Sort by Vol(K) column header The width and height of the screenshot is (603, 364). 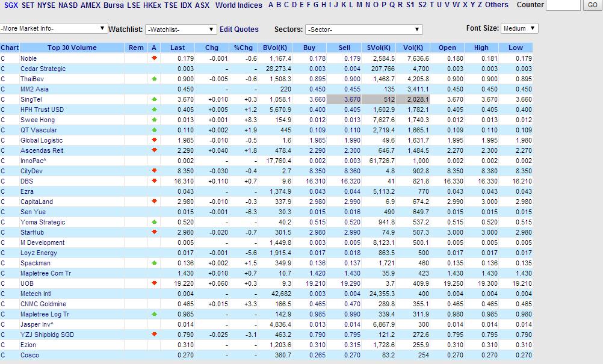click(x=413, y=48)
